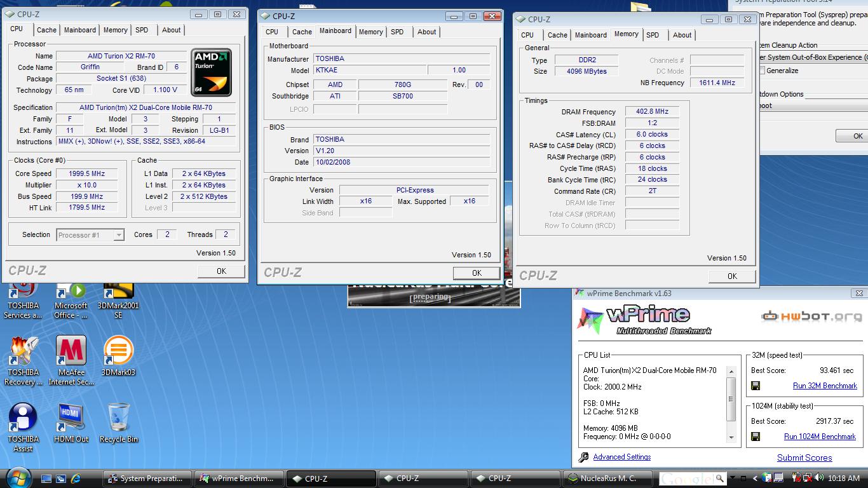This screenshot has height=488, width=868.
Task: Open the TOSHIBA Assist desktop icon
Action: (24, 427)
